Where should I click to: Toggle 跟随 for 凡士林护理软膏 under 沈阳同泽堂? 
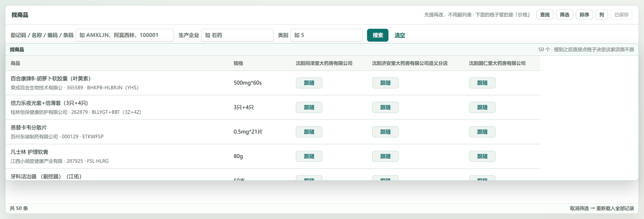pyautogui.click(x=309, y=157)
